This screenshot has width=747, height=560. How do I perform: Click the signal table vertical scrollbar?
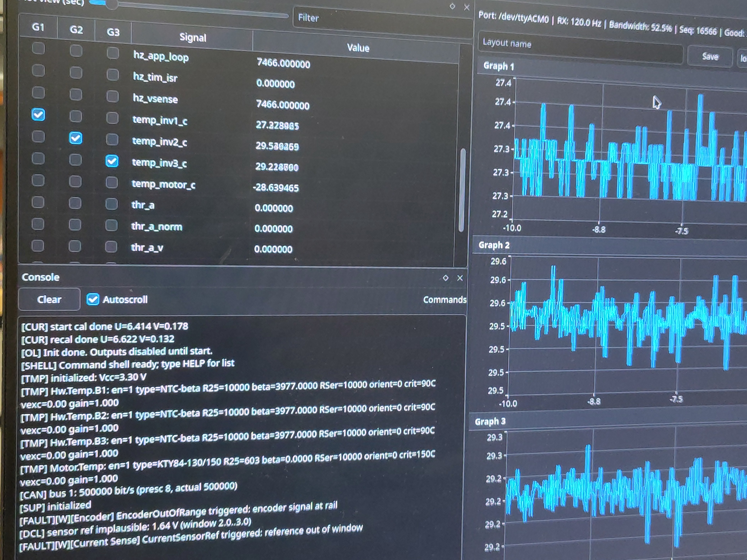pos(462,190)
